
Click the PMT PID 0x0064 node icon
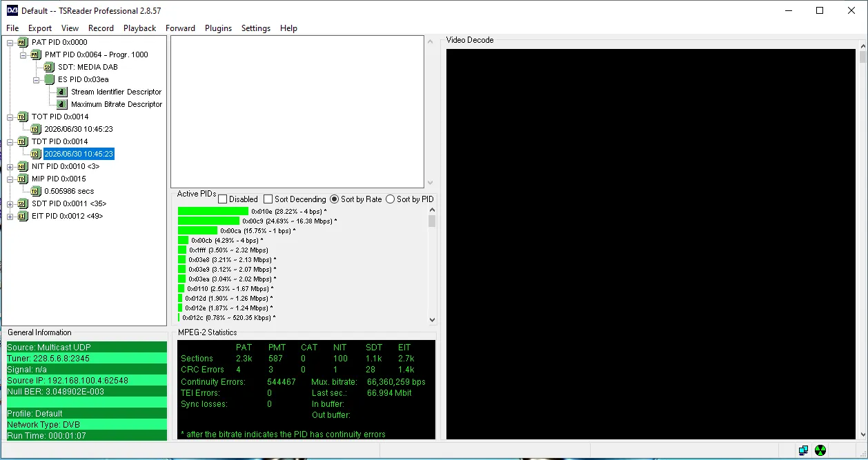[x=36, y=54]
